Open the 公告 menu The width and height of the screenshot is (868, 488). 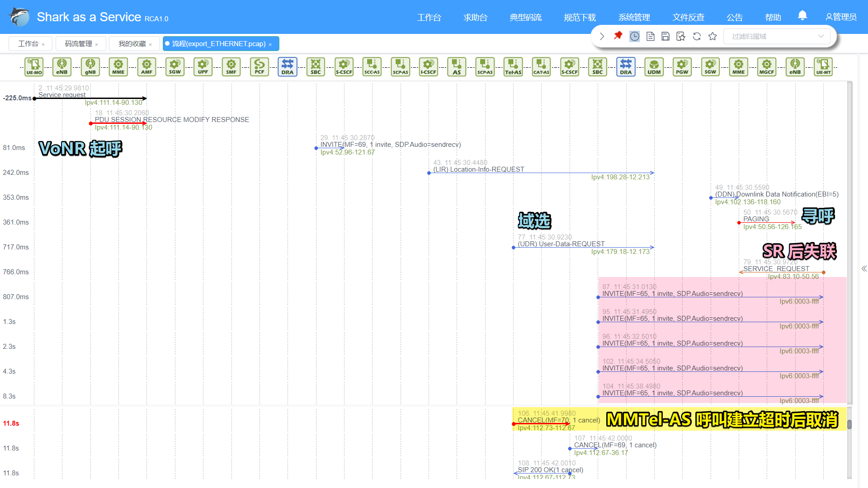point(735,17)
